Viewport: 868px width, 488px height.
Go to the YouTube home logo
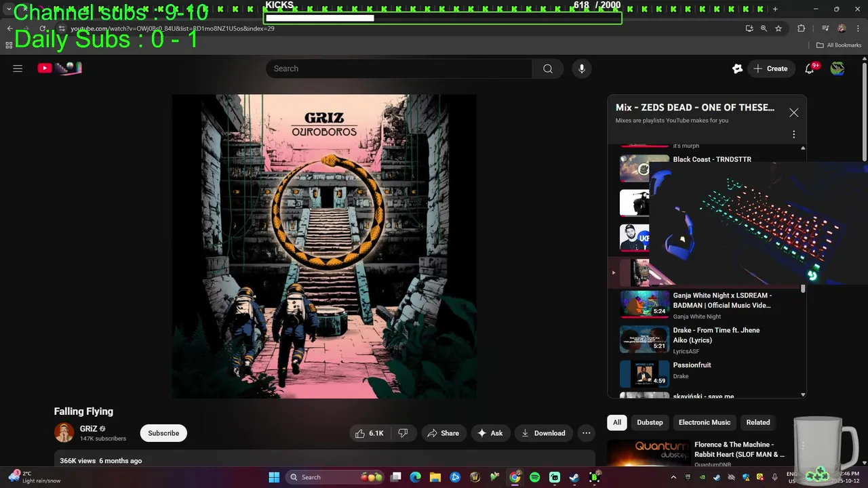point(60,68)
